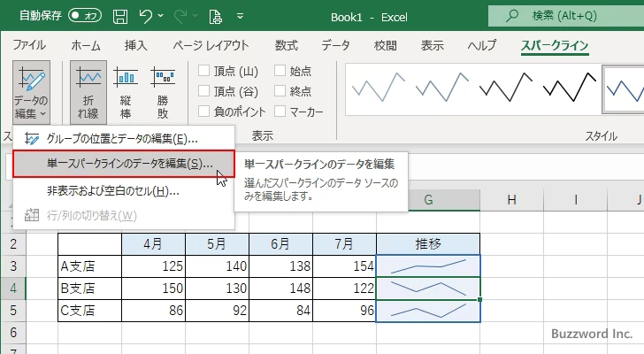
Task: Expand the Quick Access Toolbar customize arrow
Action: [241, 16]
